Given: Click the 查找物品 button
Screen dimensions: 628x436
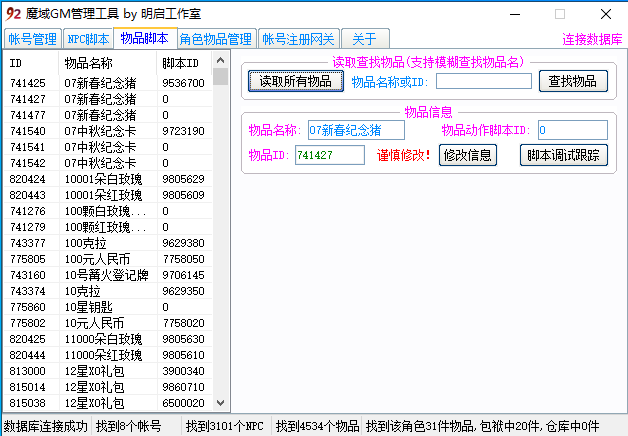Looking at the screenshot, I should 573,81.
